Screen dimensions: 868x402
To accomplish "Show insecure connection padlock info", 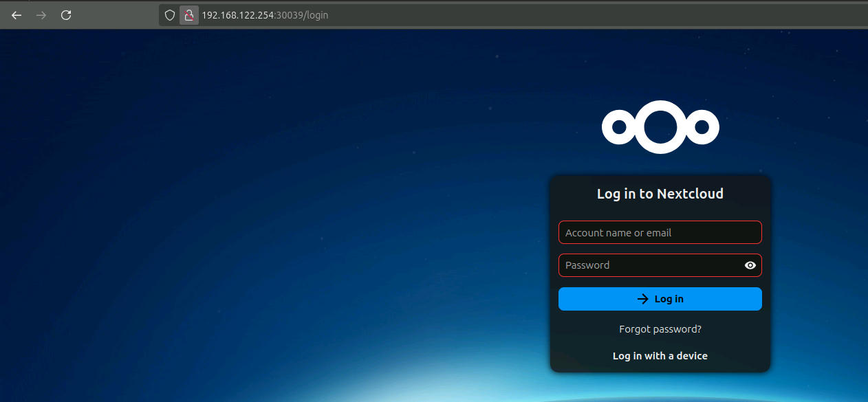I will click(188, 15).
